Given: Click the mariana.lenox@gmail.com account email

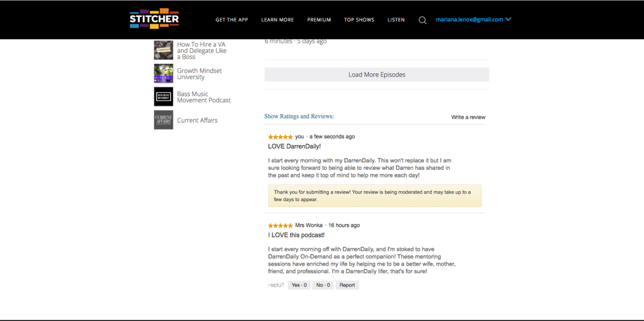Looking at the screenshot, I should (x=470, y=19).
